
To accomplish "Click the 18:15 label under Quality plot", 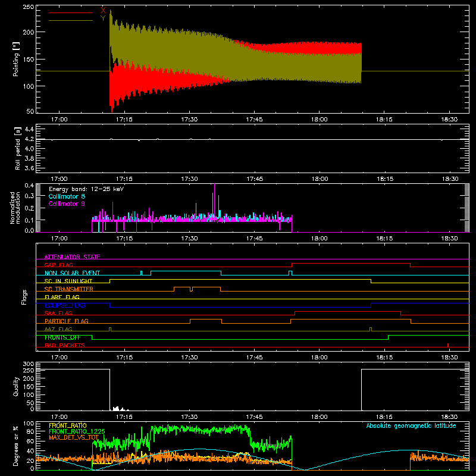I will pyautogui.click(x=384, y=417).
